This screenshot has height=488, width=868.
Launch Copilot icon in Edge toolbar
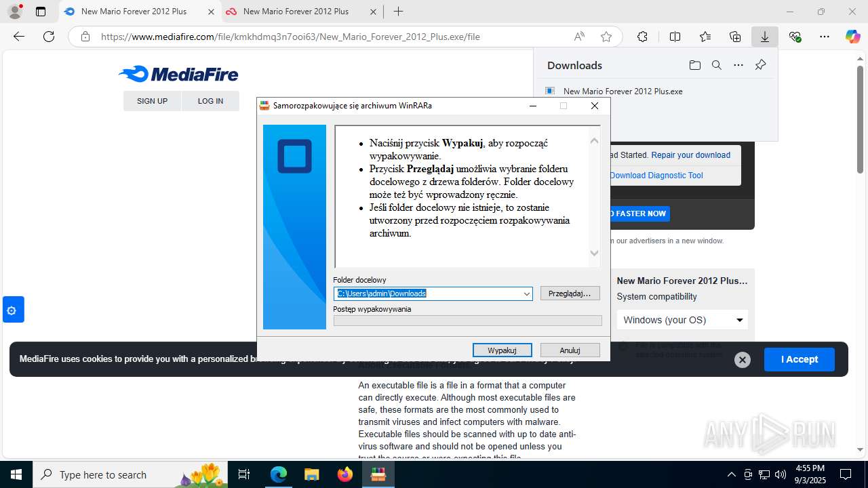[852, 37]
